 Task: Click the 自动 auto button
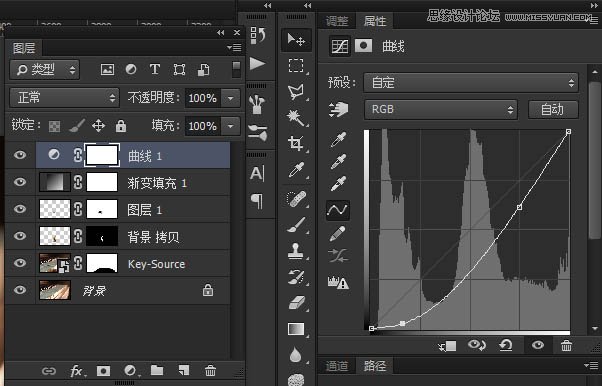point(553,109)
